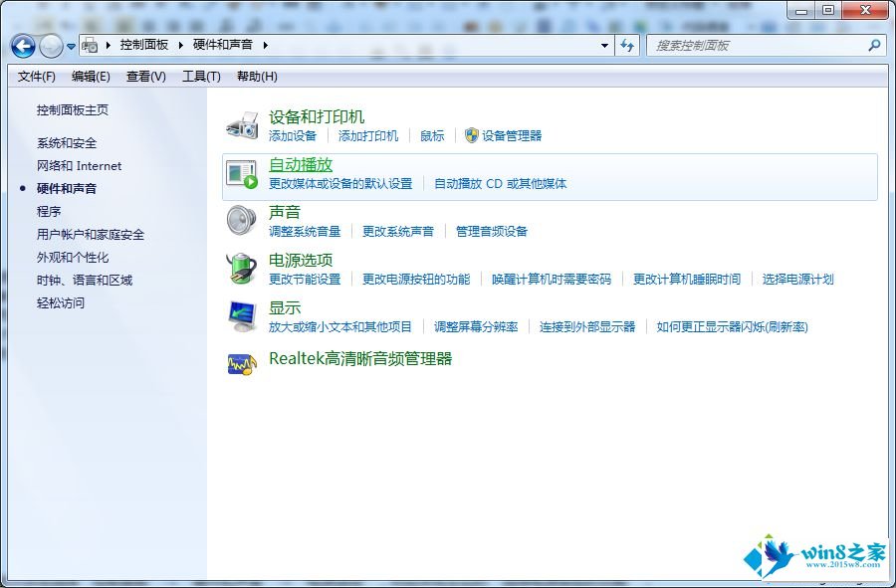Click the 选择电源计划 link
The height and width of the screenshot is (588, 896).
point(797,280)
